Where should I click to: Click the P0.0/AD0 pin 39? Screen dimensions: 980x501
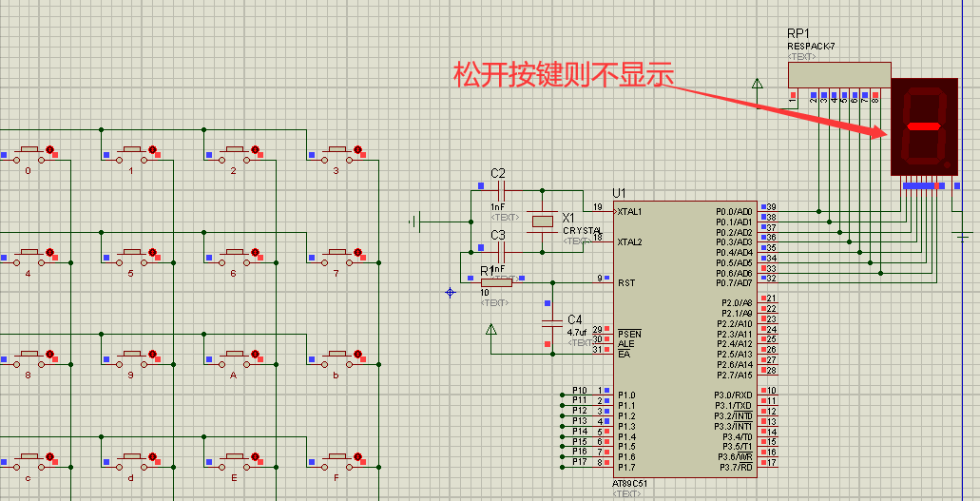pyautogui.click(x=766, y=207)
